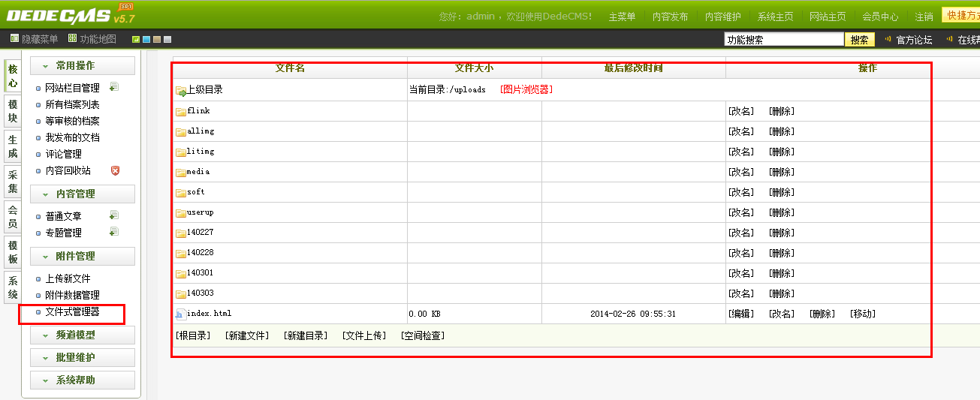Switch to the 生成 side tab

(x=13, y=146)
